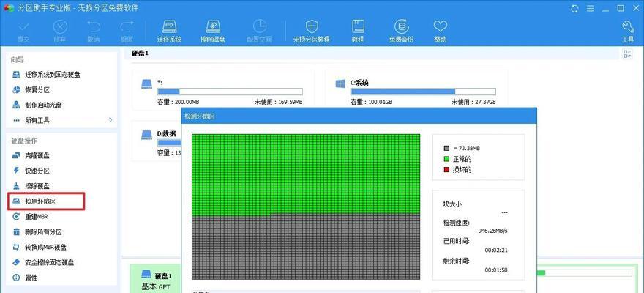The image size is (644, 293).
Task: Click the 检测坏扇区 dialog title bar
Action: (359, 116)
